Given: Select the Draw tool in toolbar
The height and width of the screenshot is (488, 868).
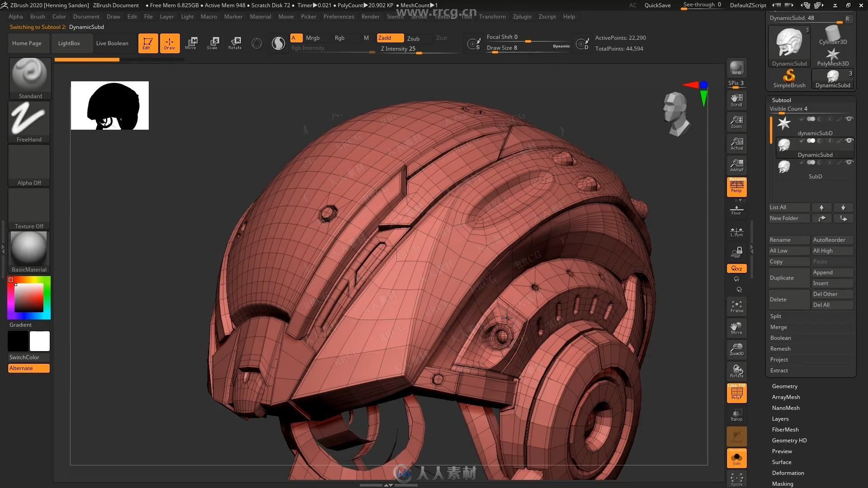Looking at the screenshot, I should (x=170, y=42).
